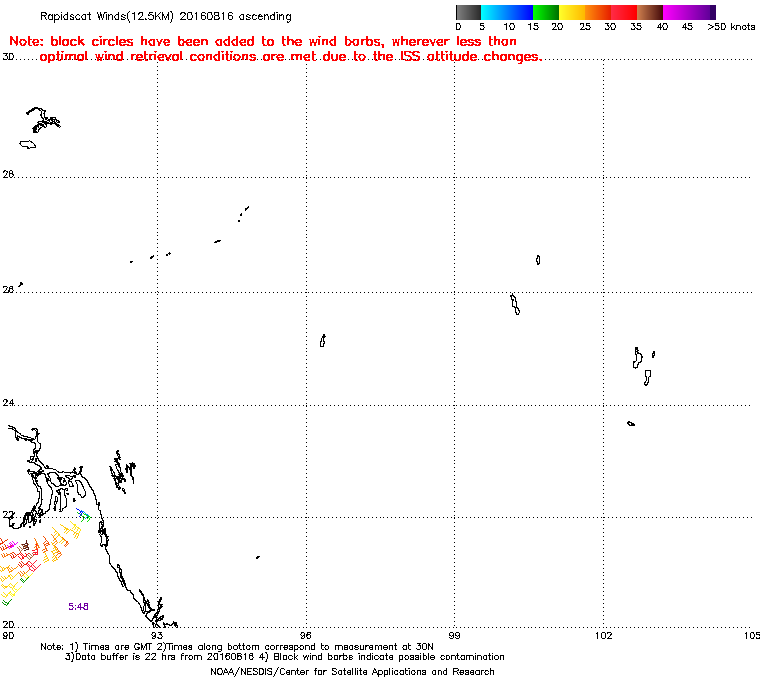Select the "99" longitude label
This screenshot has height=688, width=760.
[454, 635]
